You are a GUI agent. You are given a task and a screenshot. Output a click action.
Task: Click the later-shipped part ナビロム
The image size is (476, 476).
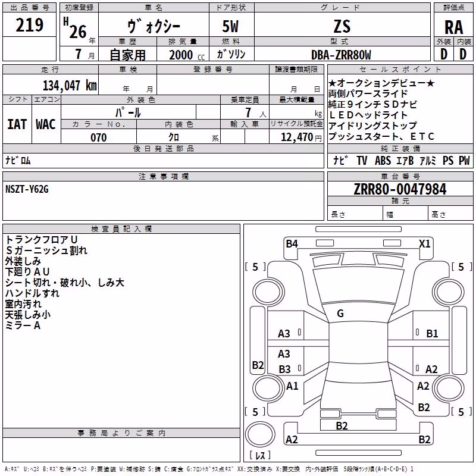[x=18, y=160]
